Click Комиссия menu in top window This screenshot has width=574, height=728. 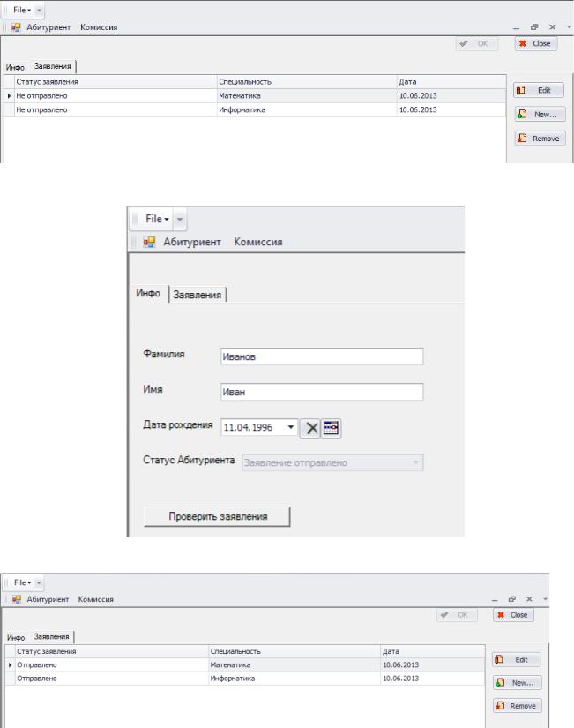pyautogui.click(x=99, y=27)
